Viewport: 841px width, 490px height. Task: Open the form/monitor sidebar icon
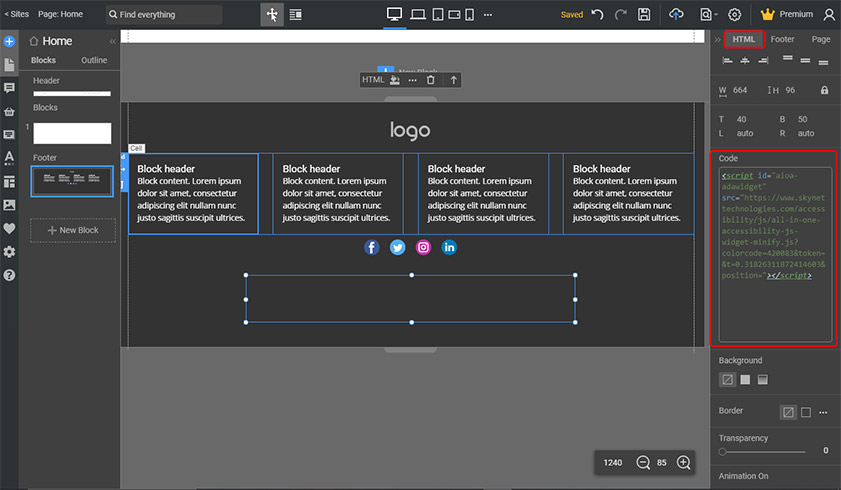click(x=9, y=135)
